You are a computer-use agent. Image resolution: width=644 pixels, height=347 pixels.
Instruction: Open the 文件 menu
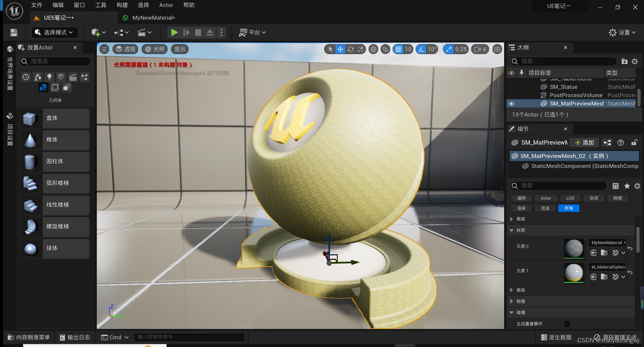tap(36, 5)
